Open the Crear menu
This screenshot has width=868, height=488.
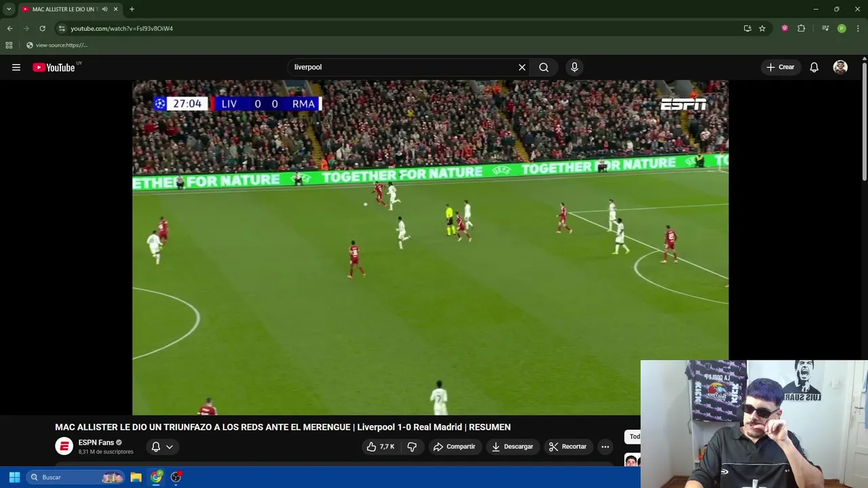(x=781, y=67)
